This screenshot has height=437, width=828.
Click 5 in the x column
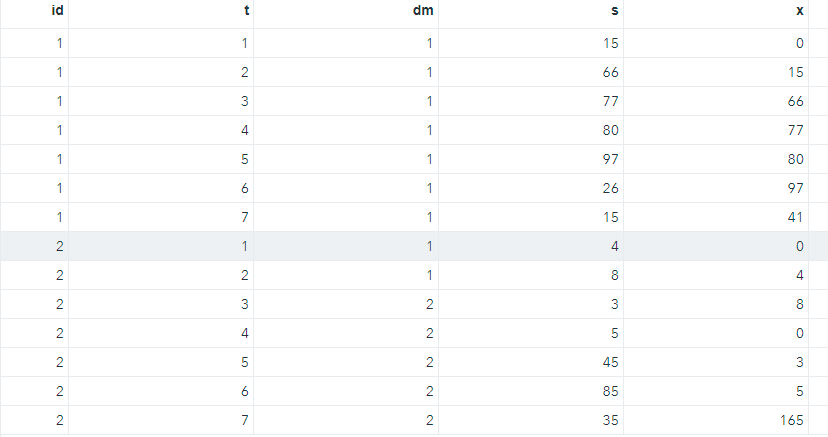(x=799, y=391)
